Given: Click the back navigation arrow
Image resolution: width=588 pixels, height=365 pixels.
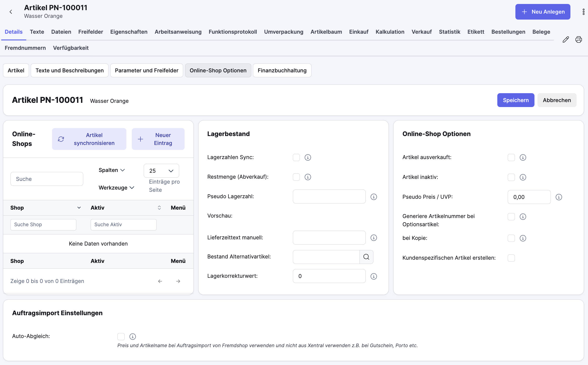Looking at the screenshot, I should tap(11, 12).
